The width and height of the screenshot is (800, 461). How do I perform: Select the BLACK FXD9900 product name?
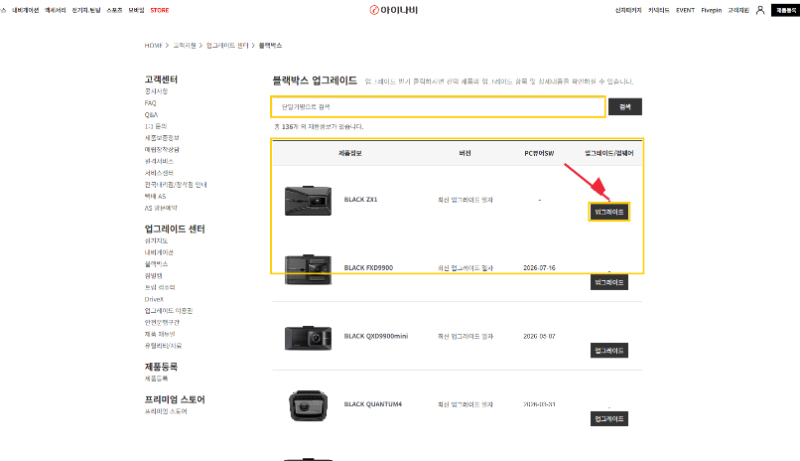coord(368,268)
